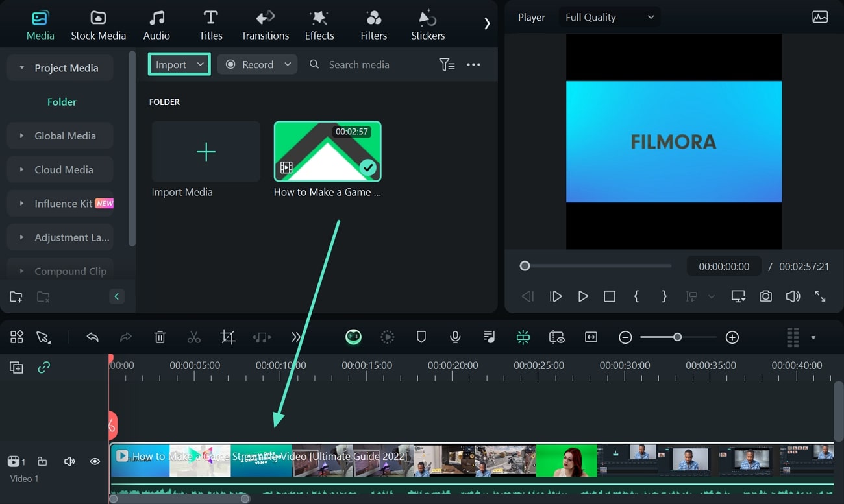Open the more options ellipsis in media panel
The image size is (844, 504).
473,64
